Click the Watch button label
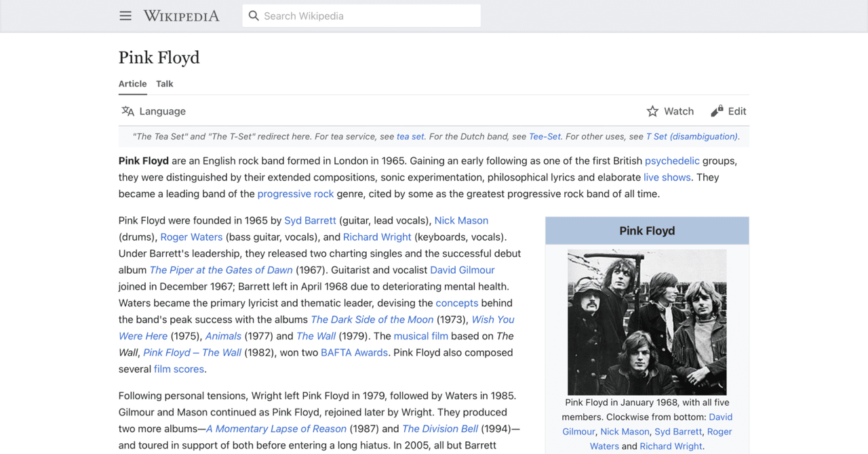This screenshot has width=868, height=454. pos(679,111)
